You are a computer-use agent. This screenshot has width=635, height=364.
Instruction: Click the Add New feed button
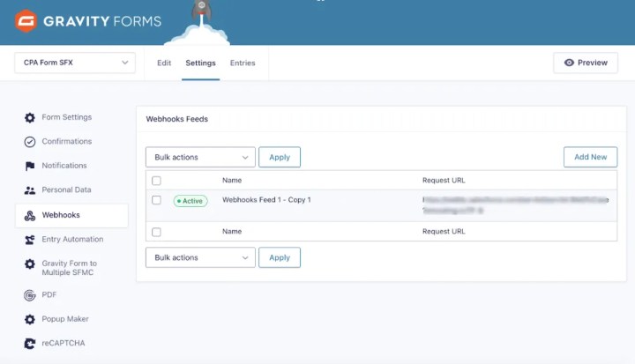pos(590,157)
